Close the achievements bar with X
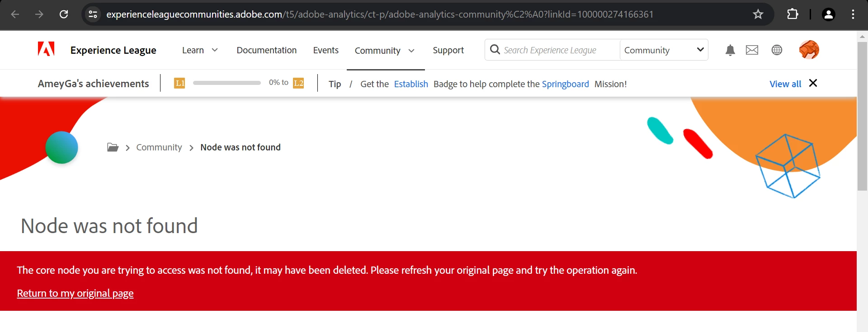 point(813,83)
